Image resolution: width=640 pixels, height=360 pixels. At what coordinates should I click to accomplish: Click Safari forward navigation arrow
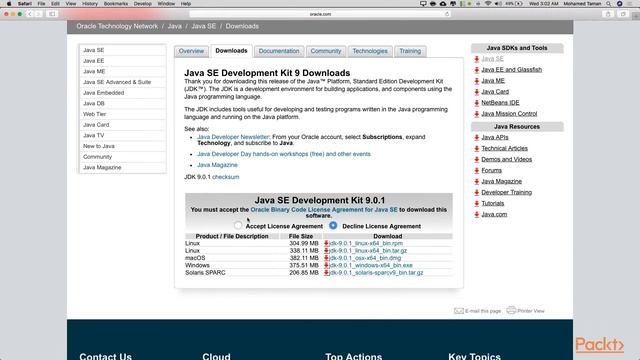38,14
